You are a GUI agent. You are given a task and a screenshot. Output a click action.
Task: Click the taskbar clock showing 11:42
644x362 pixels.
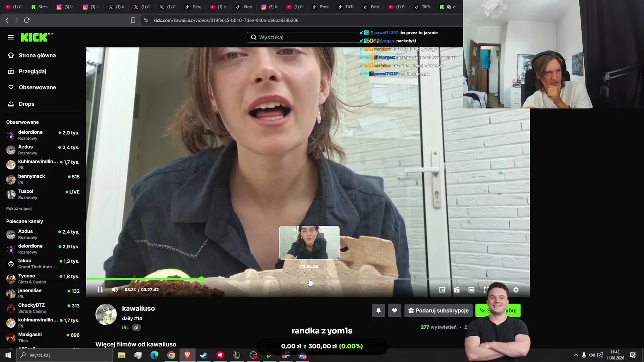coord(615,355)
